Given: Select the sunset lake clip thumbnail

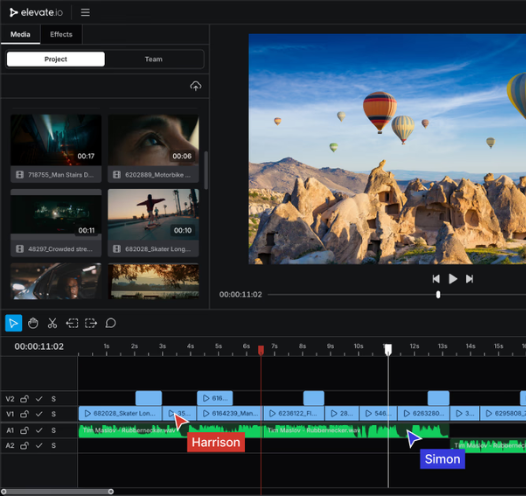Looking at the screenshot, I should point(153,281).
